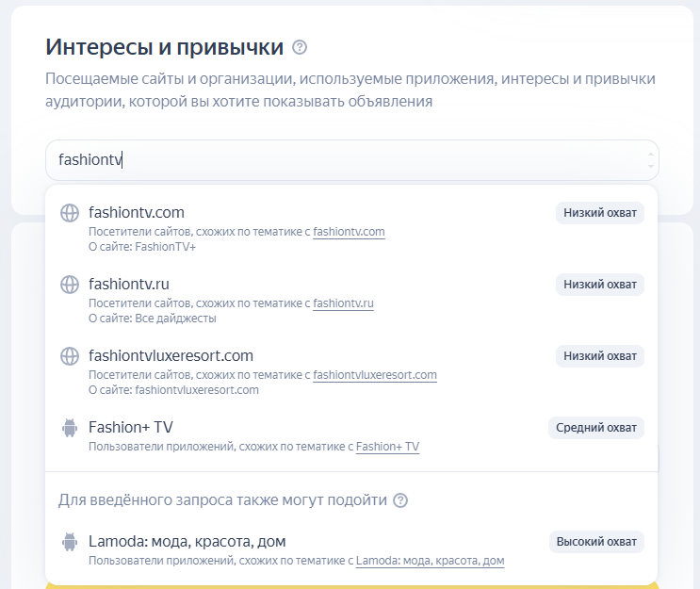Screen dimensions: 700x589
Task: Click into fashiontv search input field
Action: (351, 160)
